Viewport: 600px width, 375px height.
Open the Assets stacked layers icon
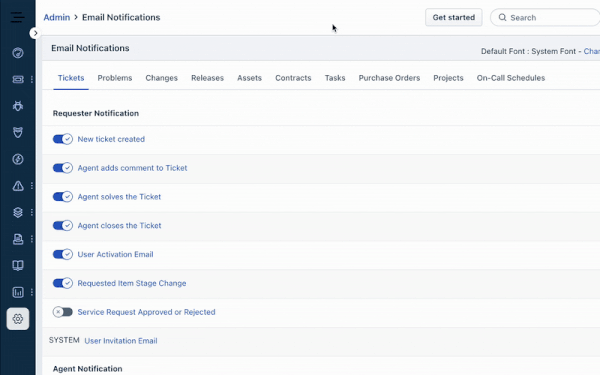18,212
